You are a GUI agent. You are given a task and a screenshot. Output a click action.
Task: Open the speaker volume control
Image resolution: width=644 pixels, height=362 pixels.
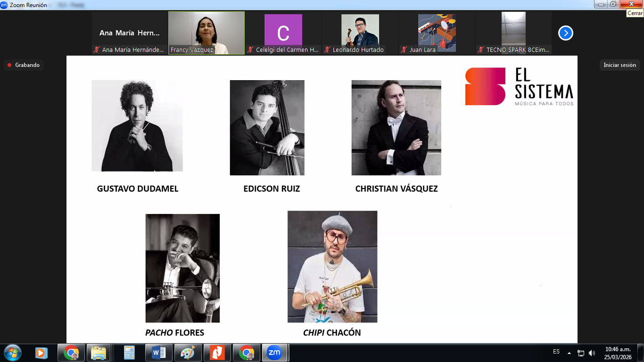[x=593, y=352]
